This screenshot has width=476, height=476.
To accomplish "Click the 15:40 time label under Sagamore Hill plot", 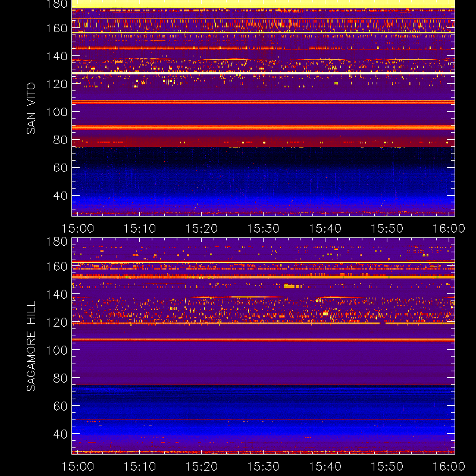I will click(325, 466).
